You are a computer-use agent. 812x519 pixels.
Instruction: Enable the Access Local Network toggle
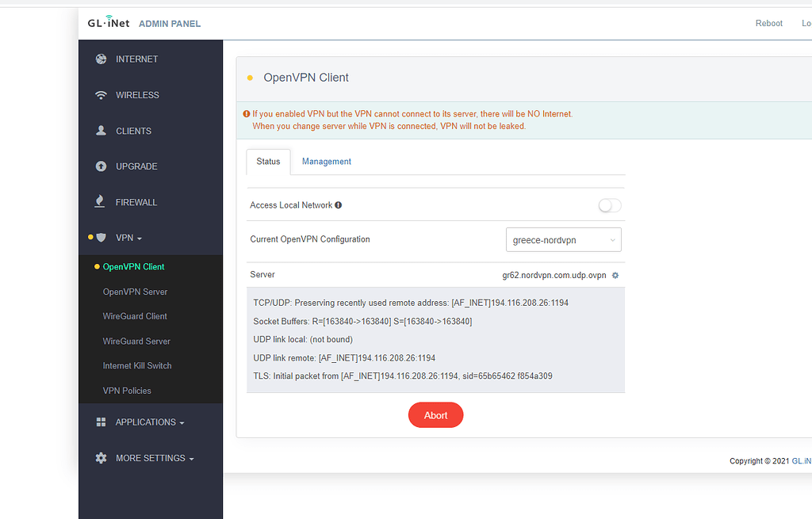[609, 204]
